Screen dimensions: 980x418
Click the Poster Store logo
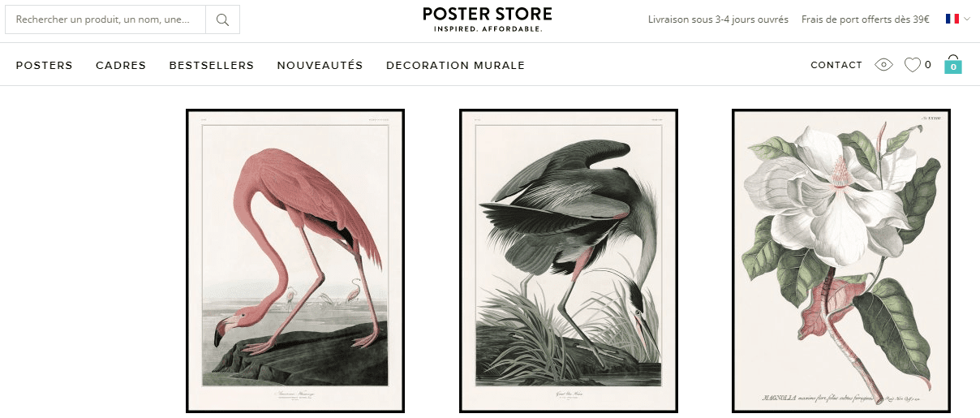(487, 19)
